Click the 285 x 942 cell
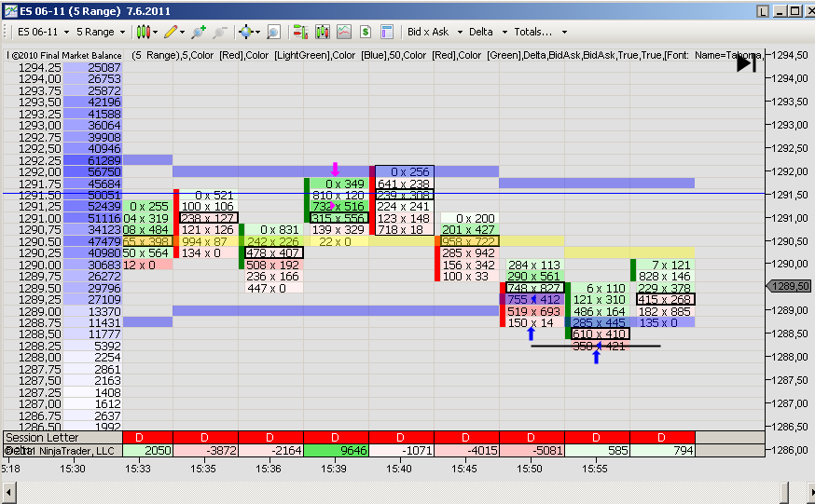Screen dimensions: 815x504 click(x=470, y=252)
